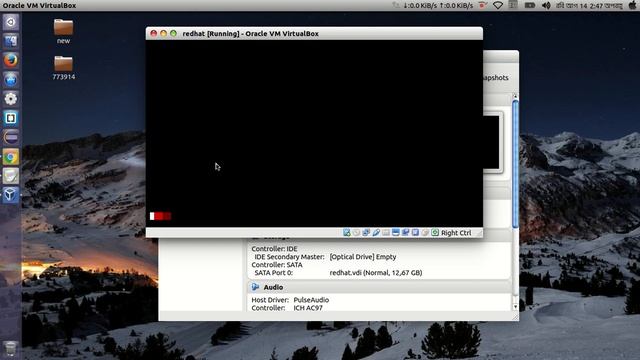This screenshot has height=360, width=640.
Task: Switch to VirtualBox cube icon in launcher
Action: (x=11, y=195)
